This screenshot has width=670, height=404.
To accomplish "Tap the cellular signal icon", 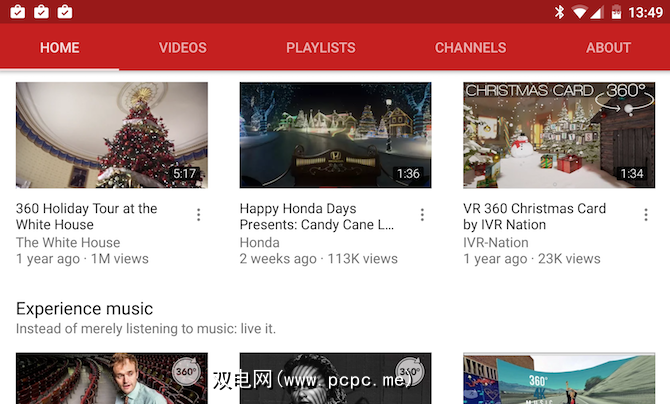I will tap(597, 12).
